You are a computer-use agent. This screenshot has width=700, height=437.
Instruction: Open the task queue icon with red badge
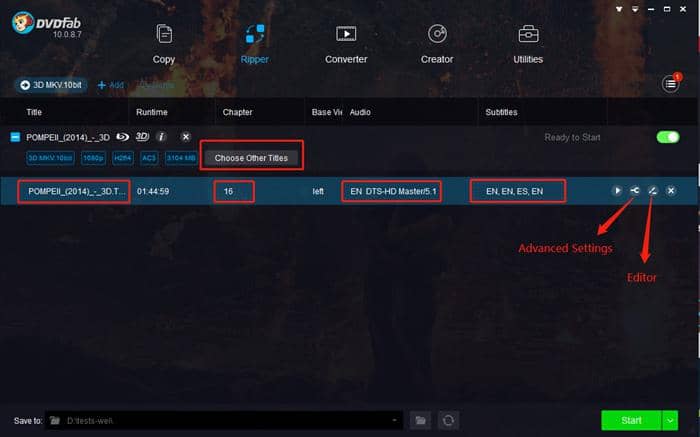(x=671, y=83)
